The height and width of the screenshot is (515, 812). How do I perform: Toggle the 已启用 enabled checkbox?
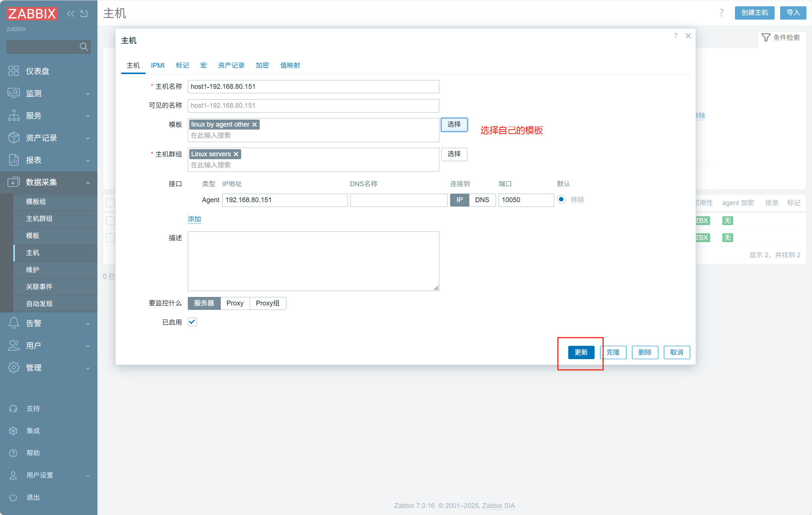click(192, 322)
